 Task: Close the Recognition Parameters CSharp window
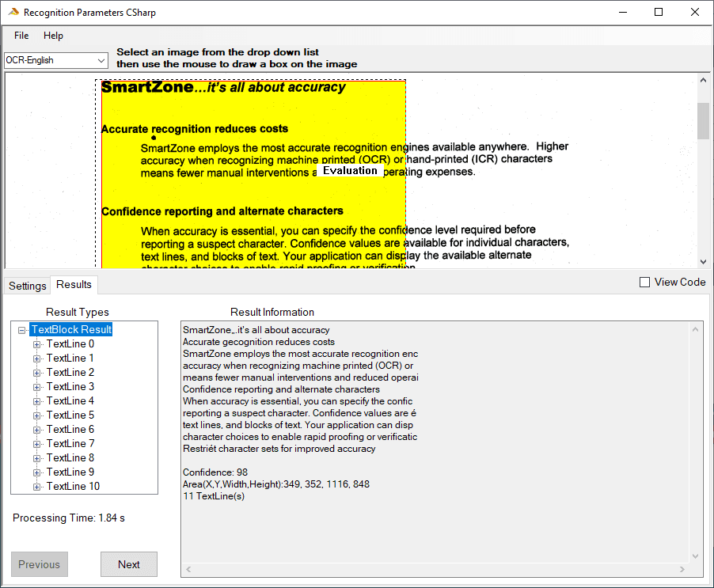(x=694, y=13)
